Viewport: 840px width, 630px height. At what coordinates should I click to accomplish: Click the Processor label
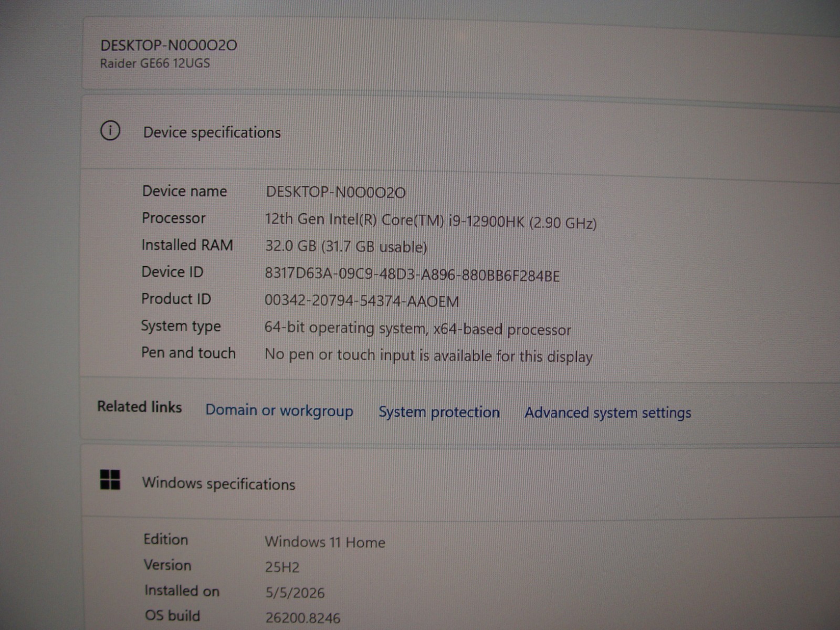[x=173, y=218]
